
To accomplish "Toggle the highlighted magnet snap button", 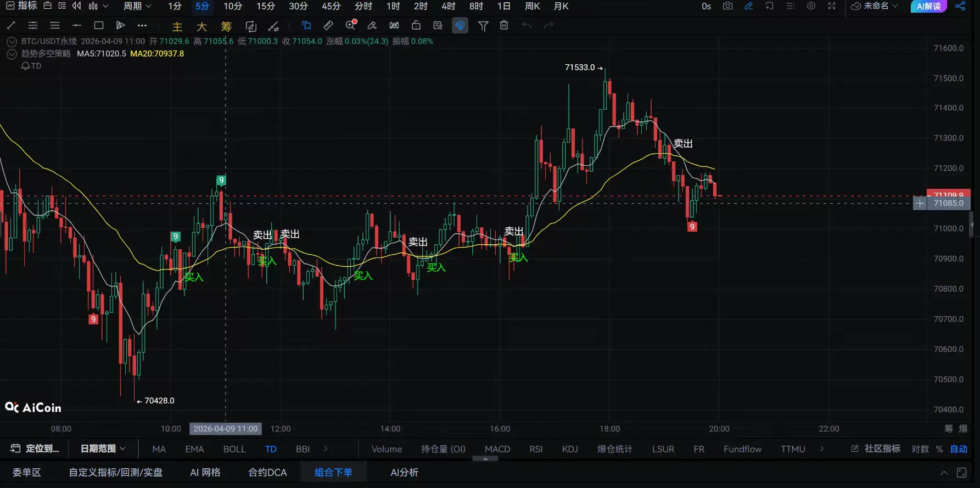I will click(460, 25).
